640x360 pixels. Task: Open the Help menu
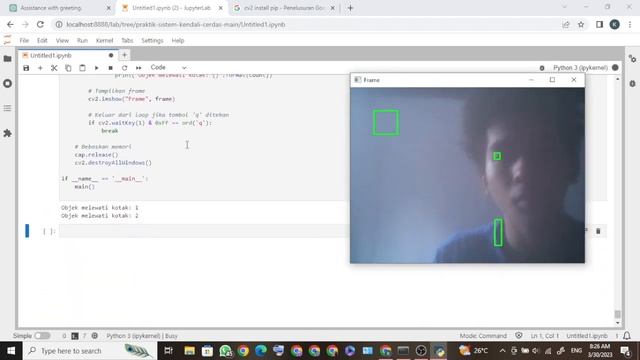coord(178,40)
